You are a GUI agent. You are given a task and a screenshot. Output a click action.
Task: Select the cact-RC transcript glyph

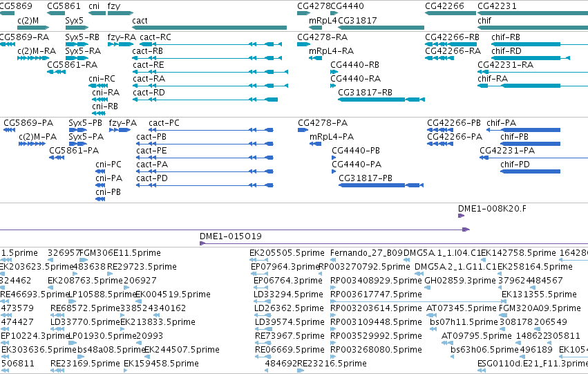click(211, 44)
